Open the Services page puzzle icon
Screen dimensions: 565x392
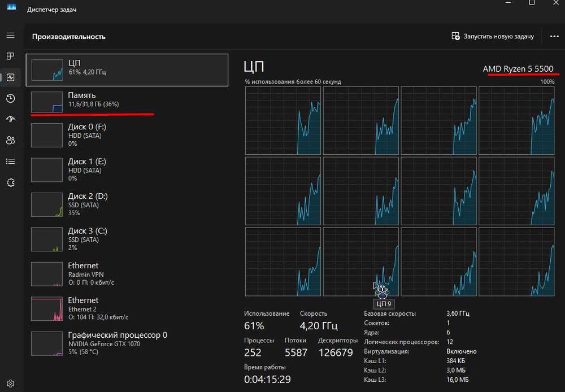coord(10,182)
